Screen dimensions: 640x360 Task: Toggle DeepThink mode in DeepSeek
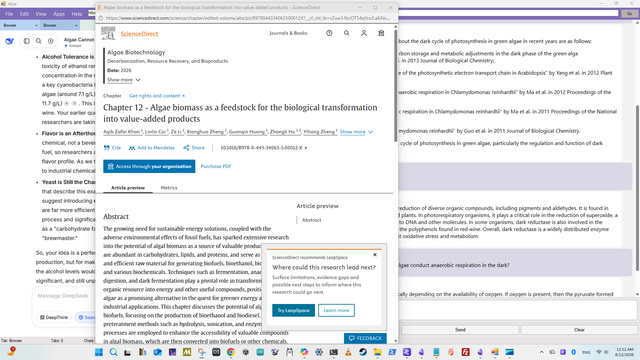click(53, 317)
